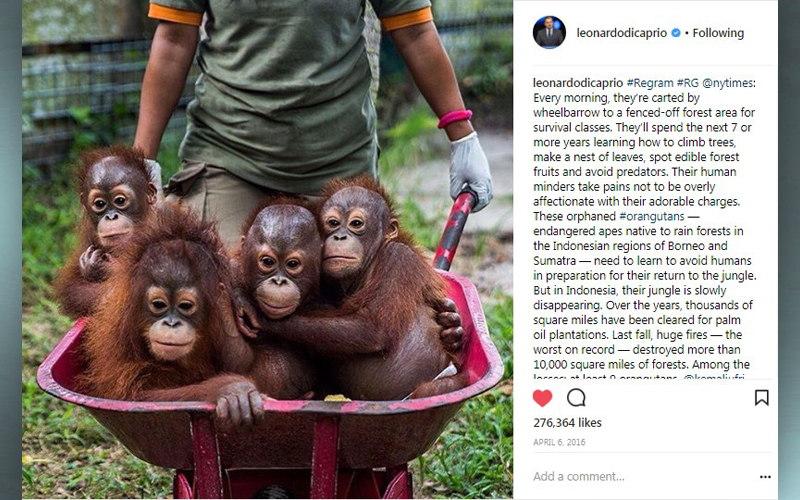
Task: Open the three-dots more options menu
Action: (765, 477)
